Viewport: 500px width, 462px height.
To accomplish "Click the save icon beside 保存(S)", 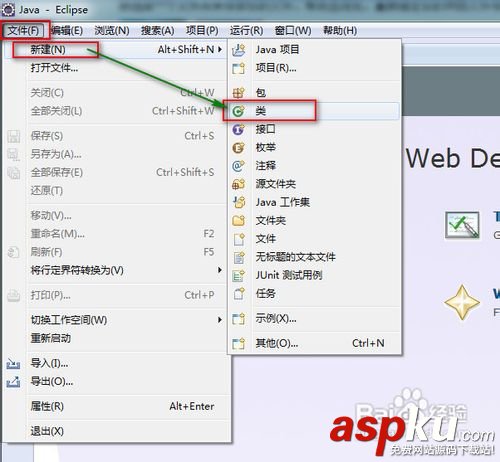I will point(13,136).
